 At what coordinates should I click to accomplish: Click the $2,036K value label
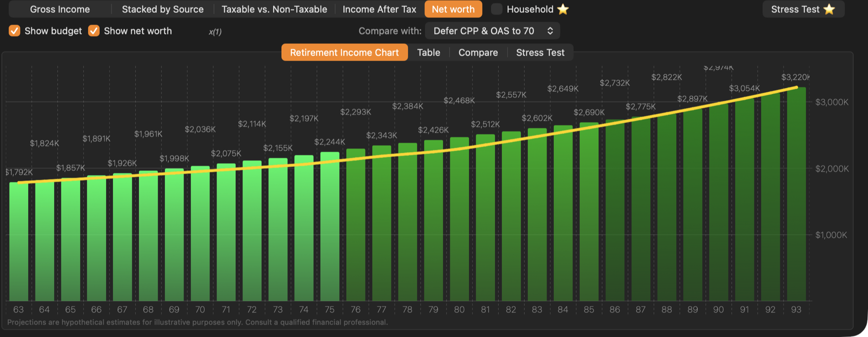[x=200, y=130]
